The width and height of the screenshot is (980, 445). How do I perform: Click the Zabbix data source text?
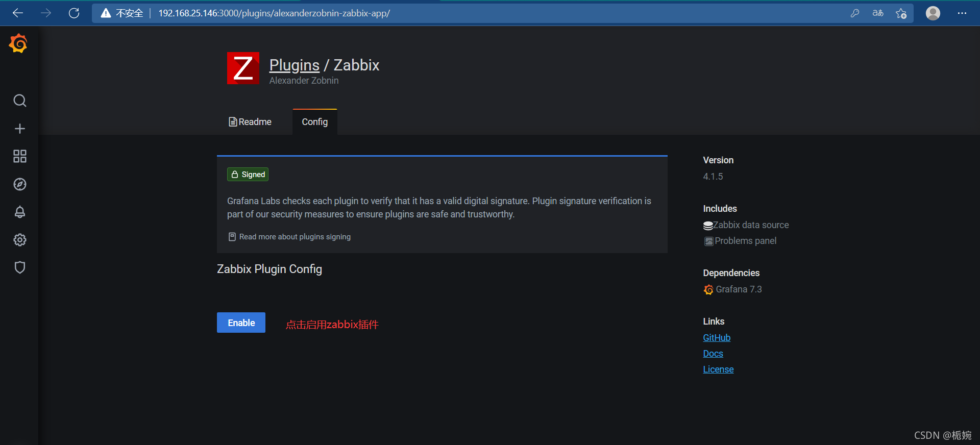pos(751,225)
